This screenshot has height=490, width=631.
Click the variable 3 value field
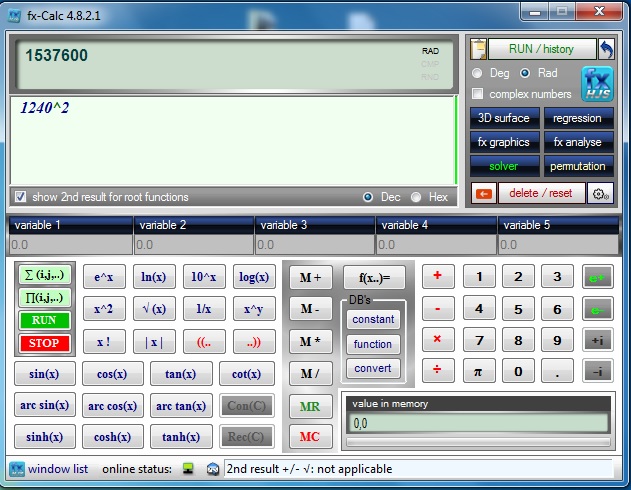click(315, 245)
